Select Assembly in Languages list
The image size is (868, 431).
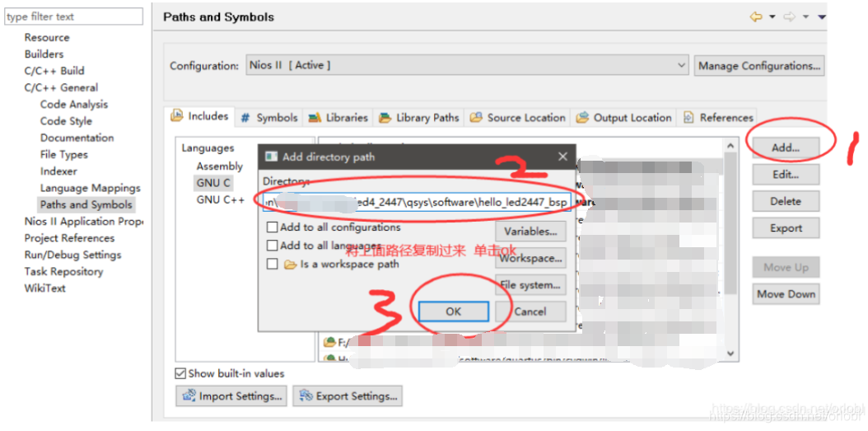click(219, 166)
